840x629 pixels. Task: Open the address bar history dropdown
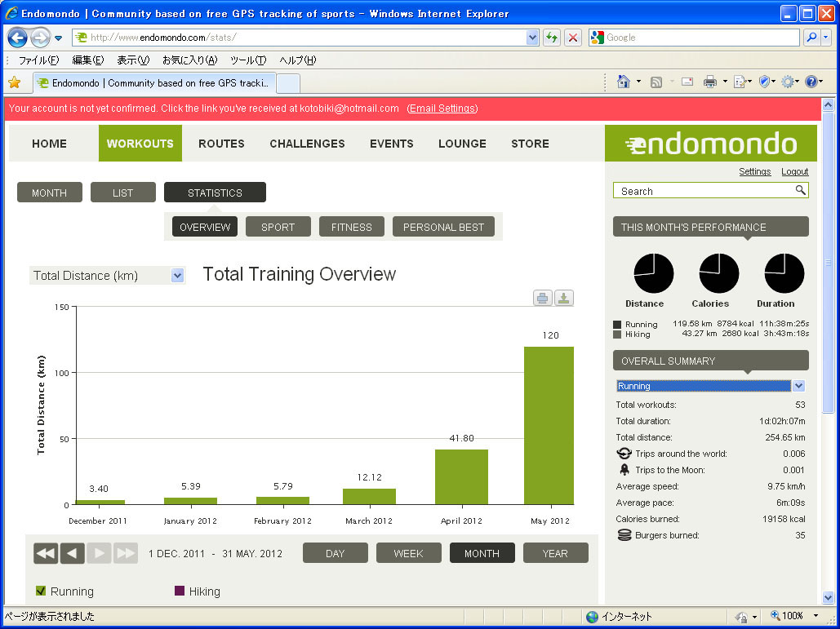(x=533, y=38)
